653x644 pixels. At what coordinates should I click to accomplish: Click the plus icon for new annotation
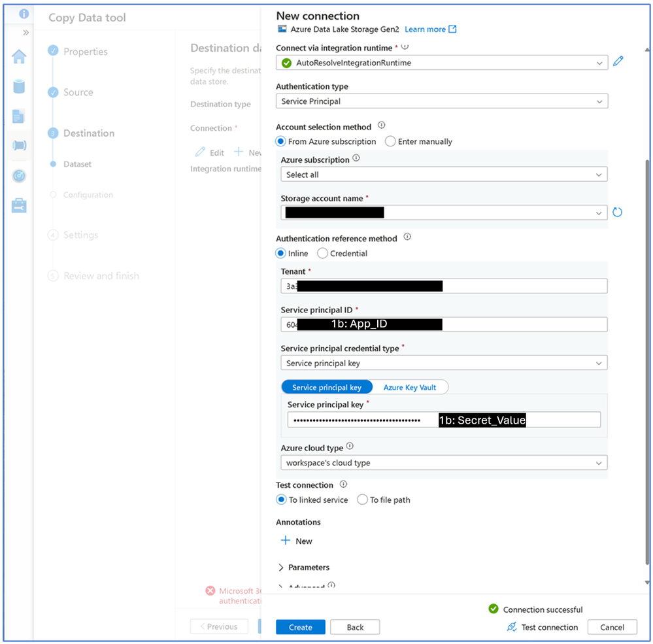pyautogui.click(x=285, y=540)
